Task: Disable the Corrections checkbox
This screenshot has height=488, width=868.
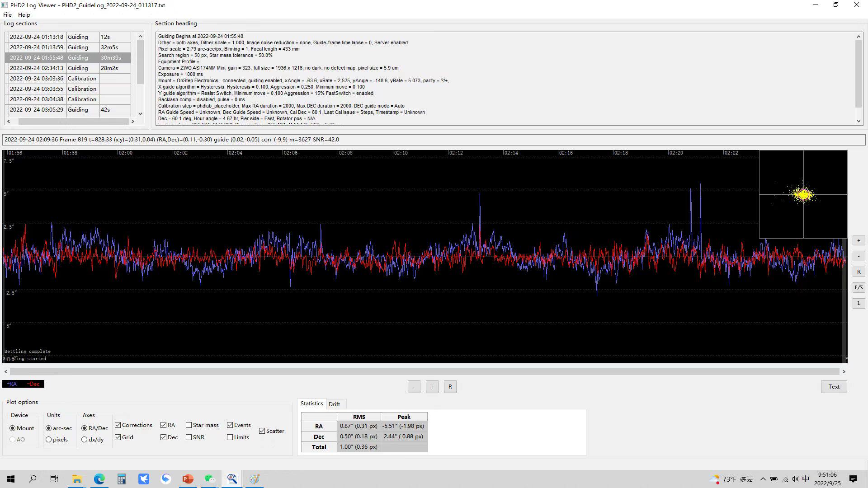Action: click(118, 425)
